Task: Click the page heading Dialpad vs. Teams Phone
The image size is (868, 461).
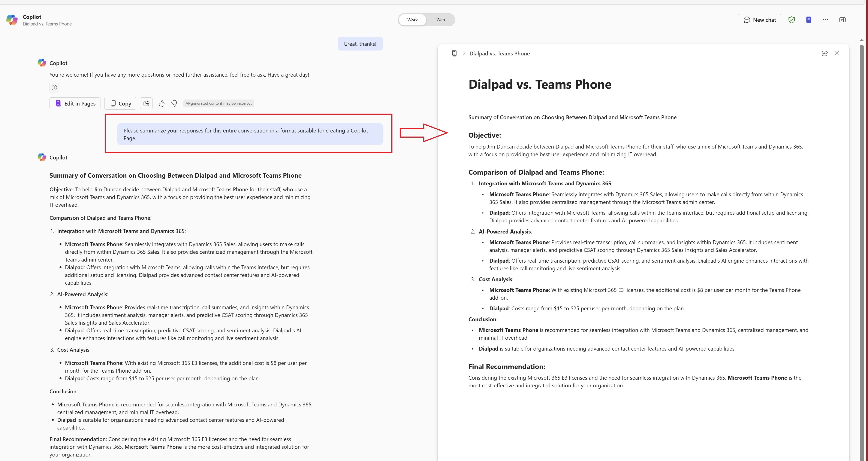Action: click(540, 84)
